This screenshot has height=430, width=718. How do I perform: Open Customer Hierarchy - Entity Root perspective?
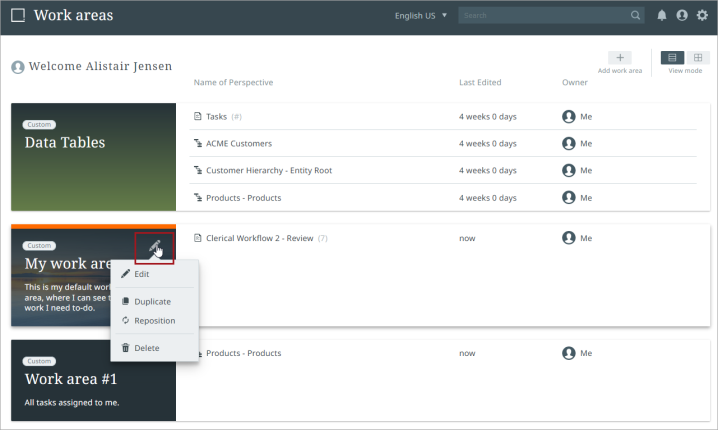point(269,170)
